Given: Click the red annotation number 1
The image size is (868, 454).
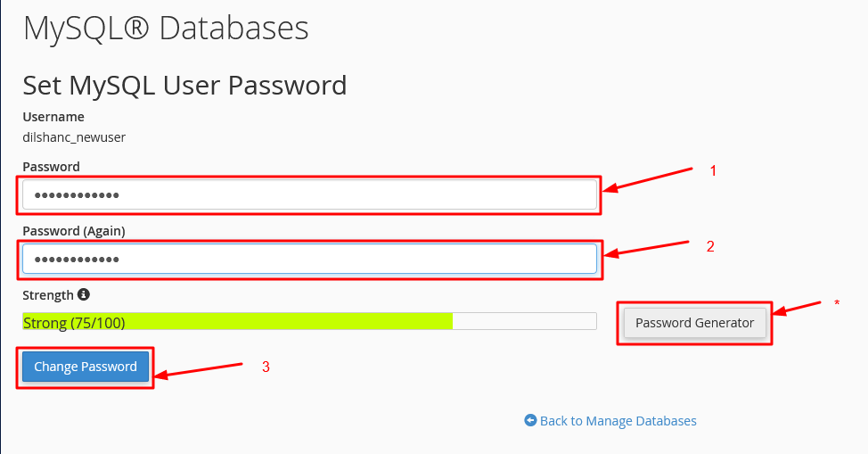Looking at the screenshot, I should [x=713, y=170].
